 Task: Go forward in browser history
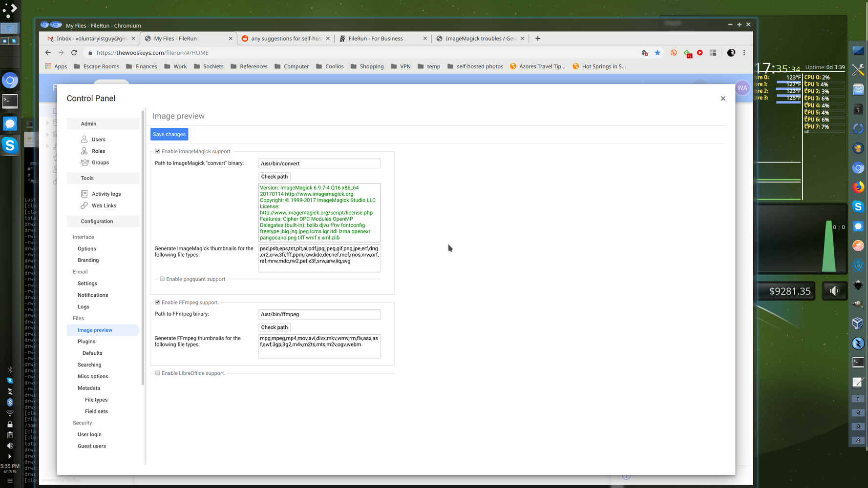click(61, 53)
